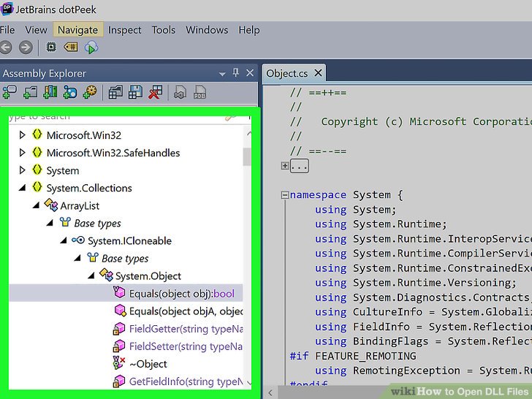Click the Assembly Explorer vertical scrollbar thumb
532x399 pixels.
[x=247, y=156]
